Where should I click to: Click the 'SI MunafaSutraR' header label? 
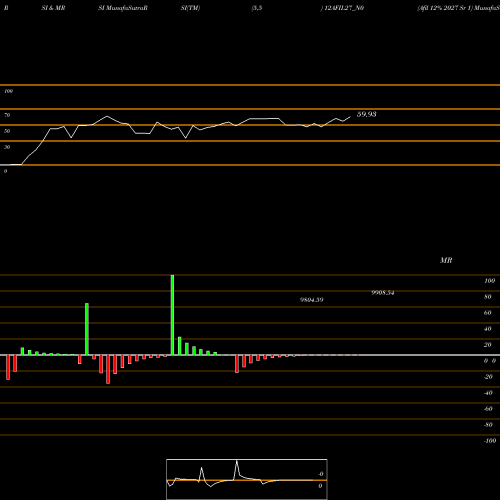tap(123, 8)
